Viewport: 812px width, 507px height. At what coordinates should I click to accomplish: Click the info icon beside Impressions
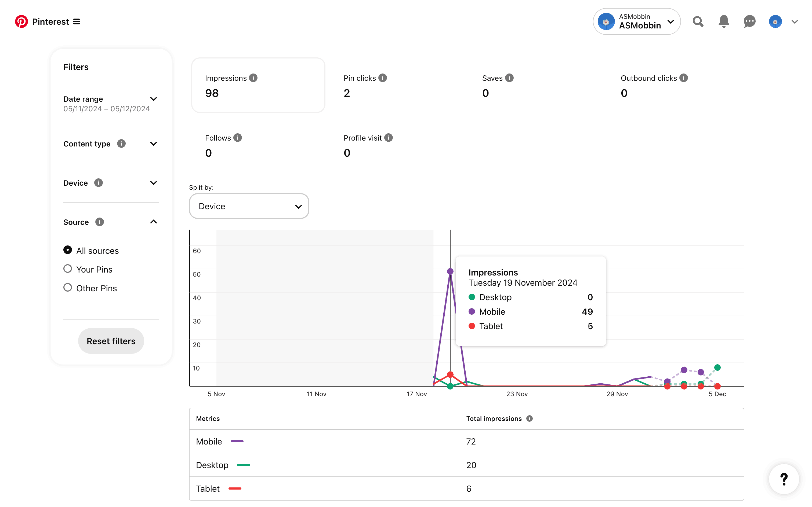point(253,78)
